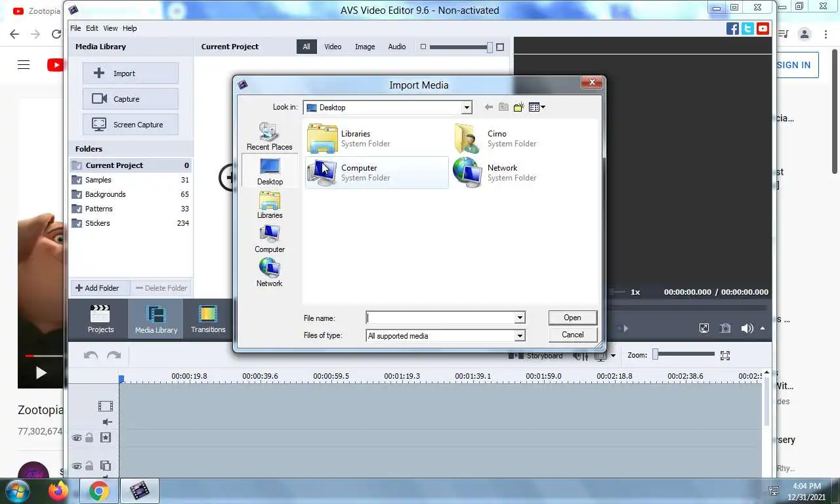Toggle visibility of the overlay track
Image resolution: width=840 pixels, height=504 pixels.
click(77, 466)
